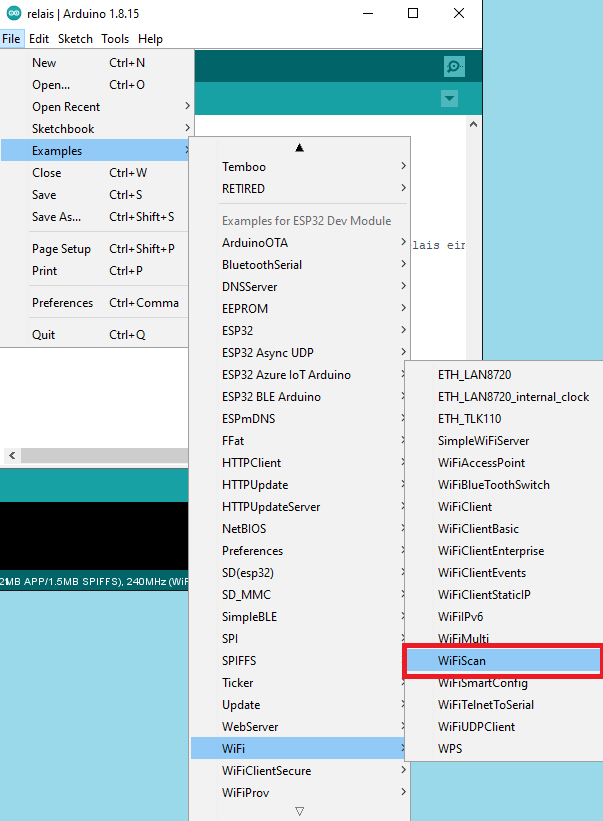Expand the ArduinoOTA examples

[299, 243]
